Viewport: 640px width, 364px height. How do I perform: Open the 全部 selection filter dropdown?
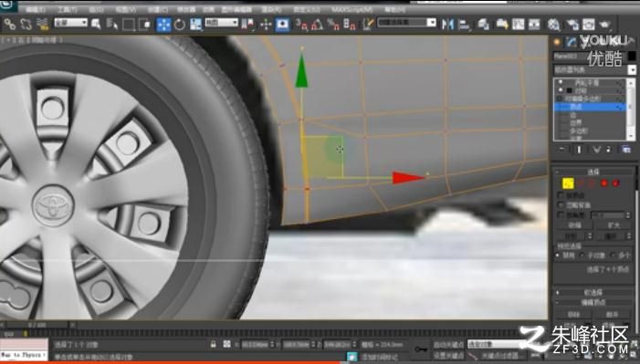[71, 23]
